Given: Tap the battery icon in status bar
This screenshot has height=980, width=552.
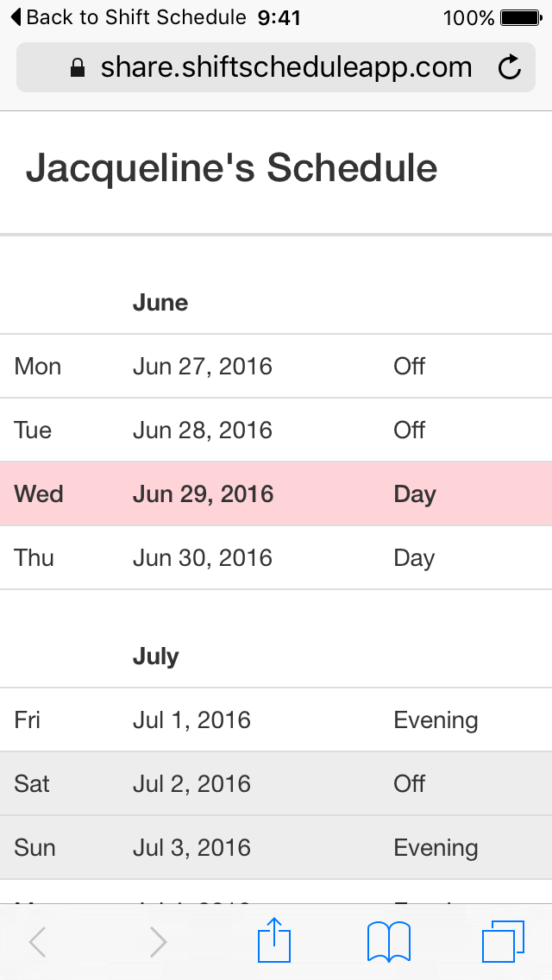Looking at the screenshot, I should pyautogui.click(x=518, y=16).
